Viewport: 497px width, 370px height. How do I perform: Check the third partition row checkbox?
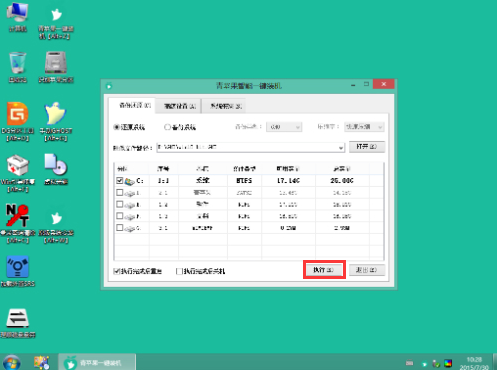pos(120,204)
